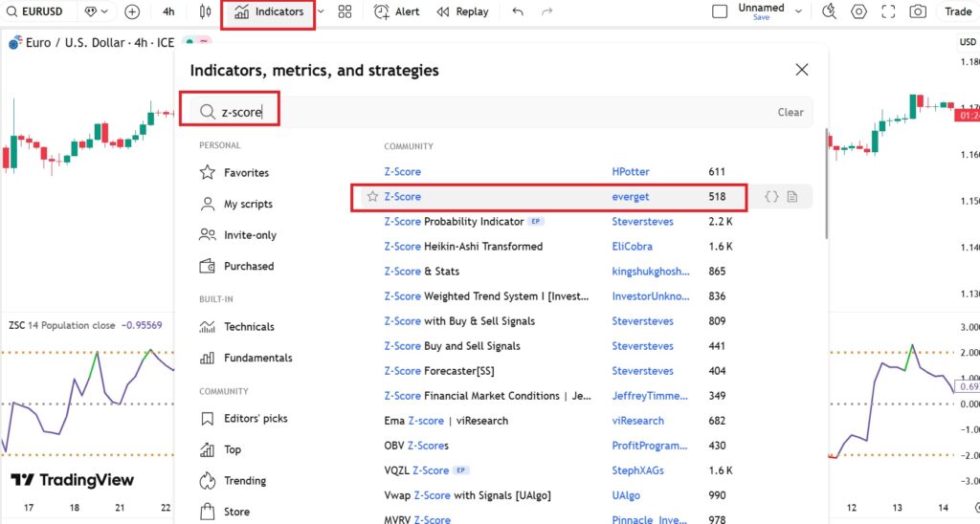Click the undo arrow icon

(518, 11)
